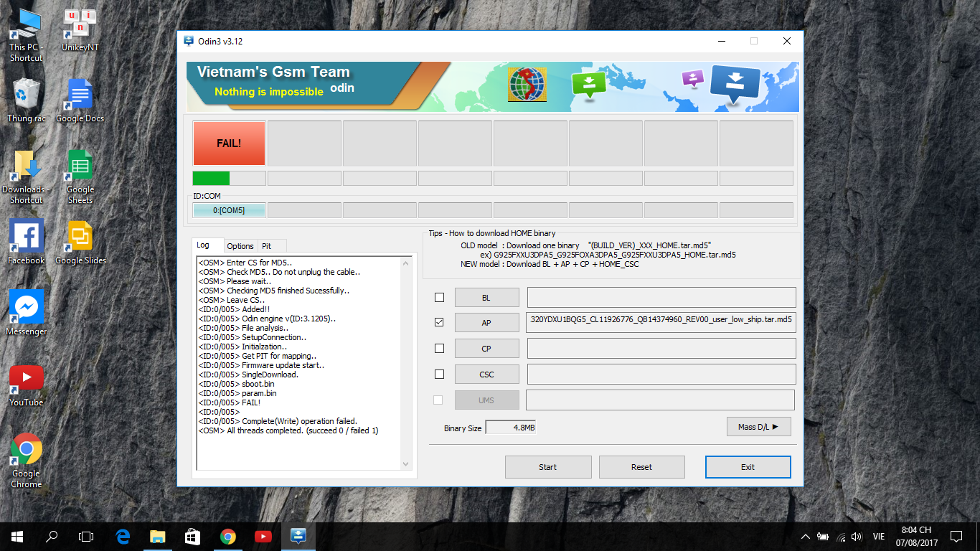The image size is (980, 551).
Task: Tick the CSC checkbox
Action: [439, 374]
